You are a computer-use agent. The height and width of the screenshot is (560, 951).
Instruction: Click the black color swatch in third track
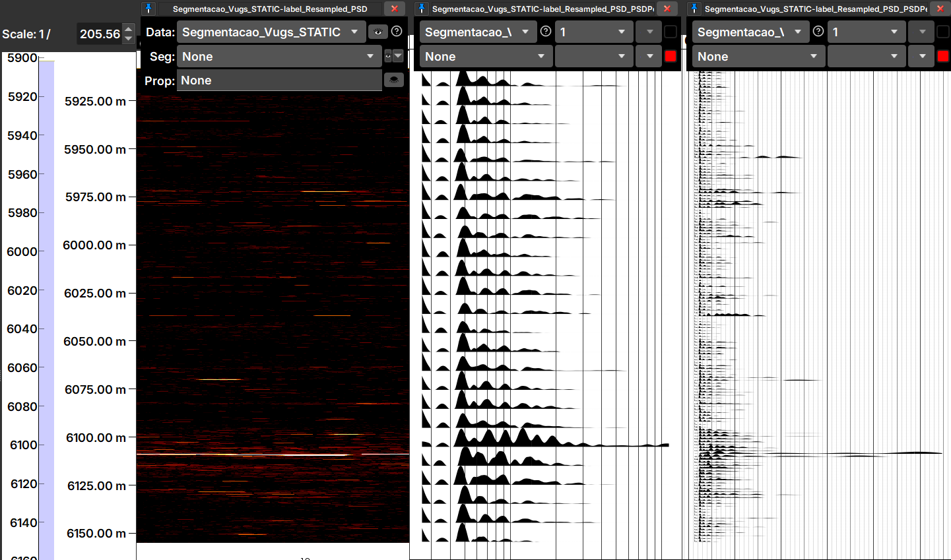943,32
